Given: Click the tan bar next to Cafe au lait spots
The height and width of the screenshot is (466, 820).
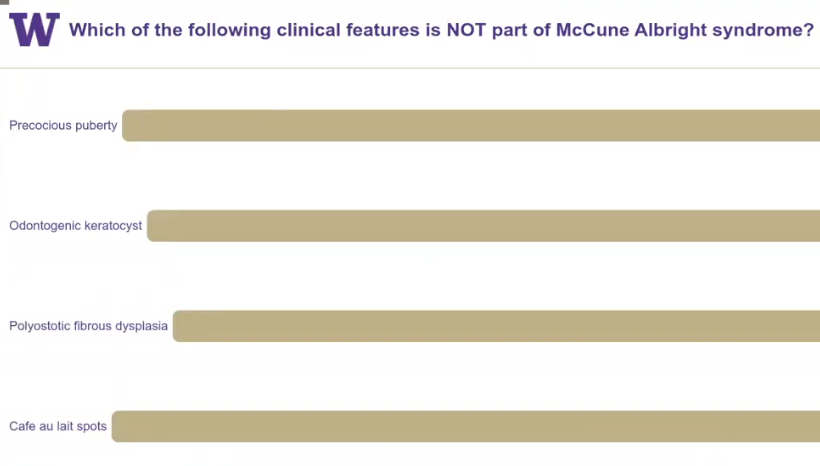Looking at the screenshot, I should click(x=465, y=426).
